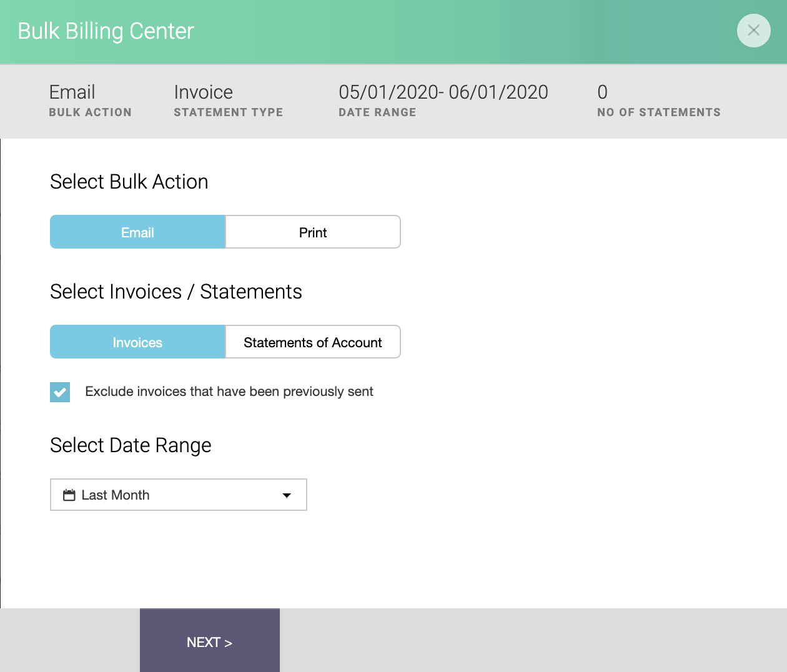The image size is (787, 672).
Task: Select Statements of Account instead of Invoices
Action: (x=312, y=342)
